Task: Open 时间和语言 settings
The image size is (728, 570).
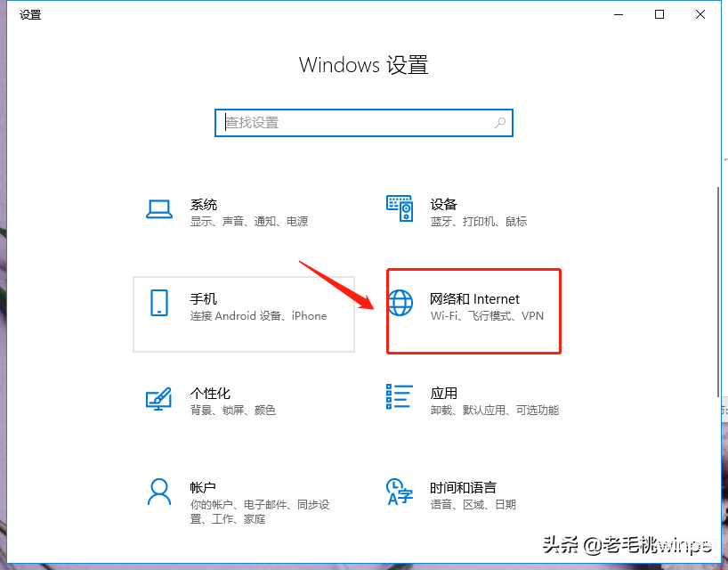Action: (x=464, y=488)
